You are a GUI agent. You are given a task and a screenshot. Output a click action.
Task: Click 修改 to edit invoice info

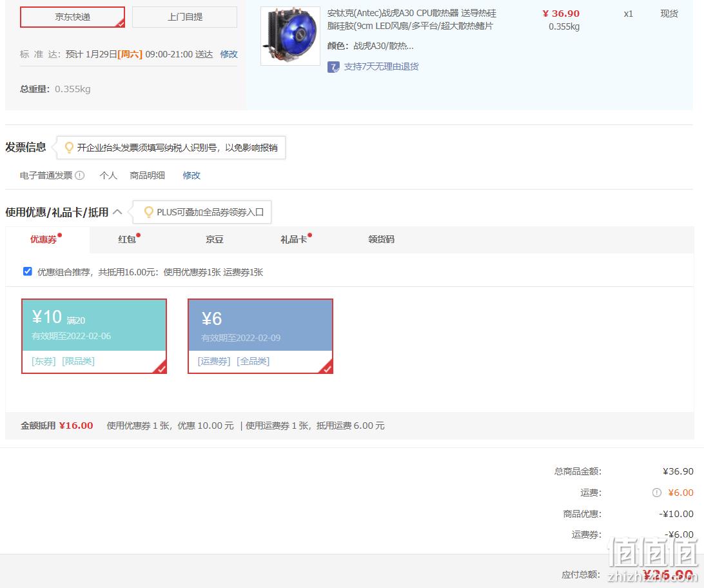pos(191,175)
